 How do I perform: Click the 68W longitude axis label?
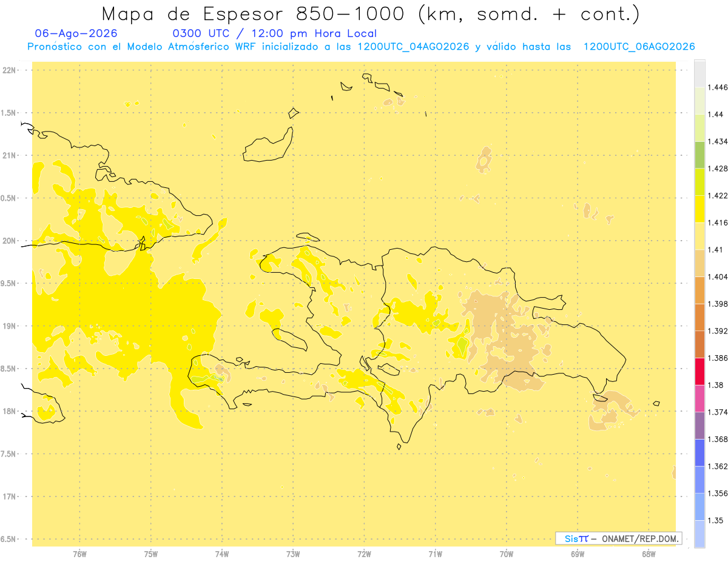[x=649, y=554]
